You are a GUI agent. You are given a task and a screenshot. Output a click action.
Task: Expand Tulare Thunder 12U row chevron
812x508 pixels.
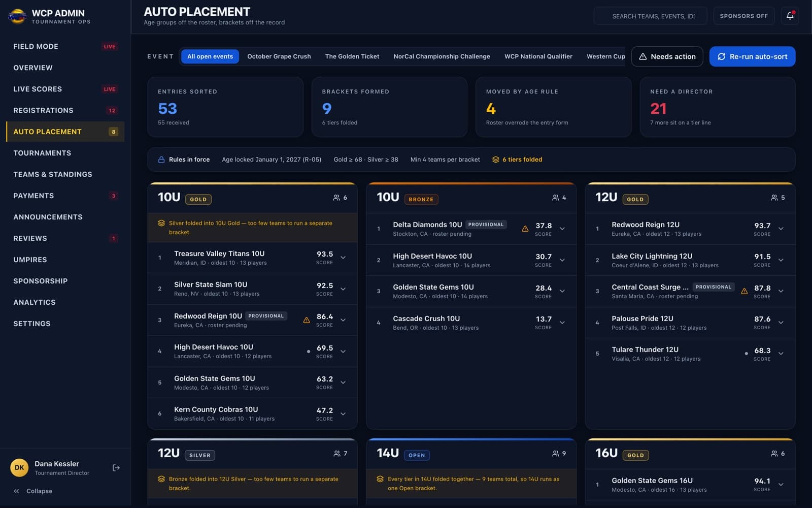point(781,354)
